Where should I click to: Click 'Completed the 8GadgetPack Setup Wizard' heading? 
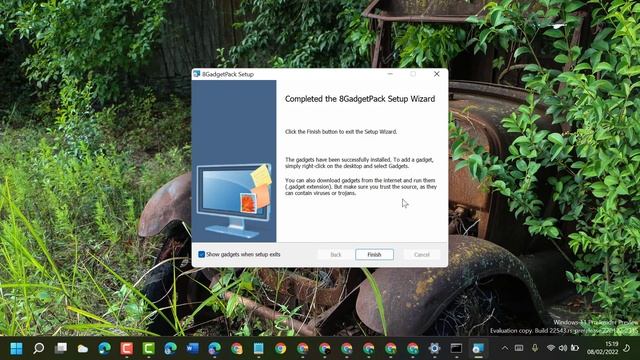[360, 99]
